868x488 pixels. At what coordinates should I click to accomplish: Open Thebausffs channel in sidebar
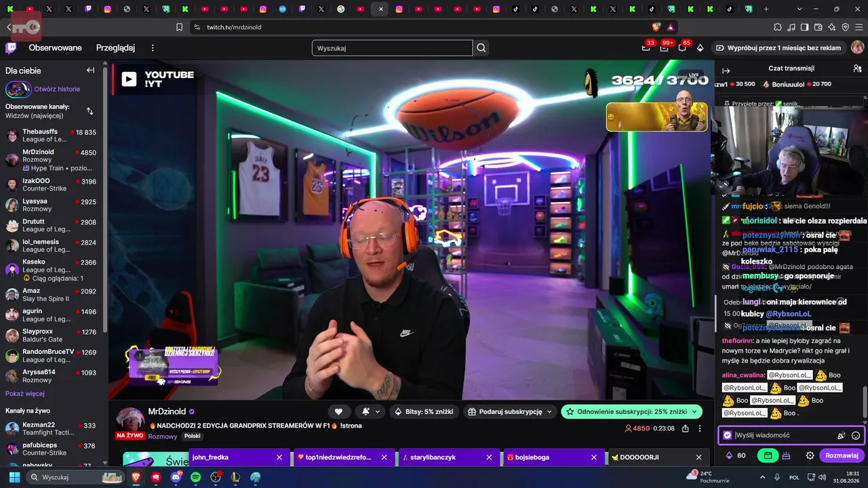[51, 136]
